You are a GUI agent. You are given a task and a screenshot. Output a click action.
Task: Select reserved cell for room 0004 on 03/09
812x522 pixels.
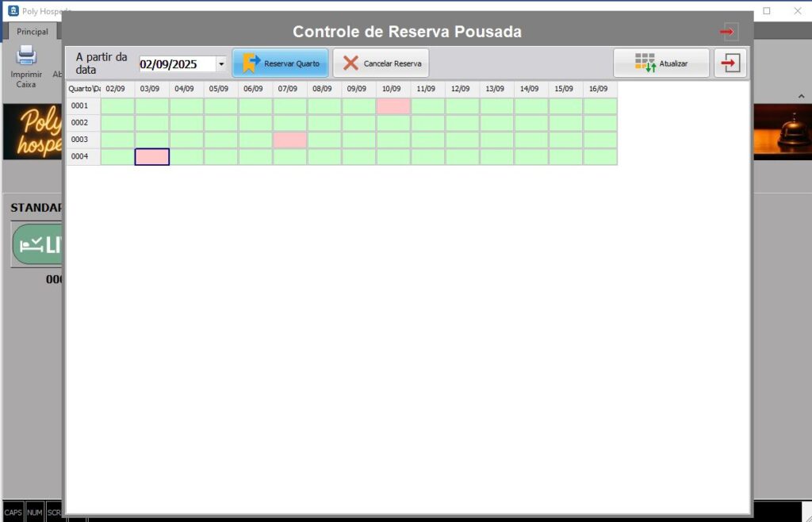[151, 157]
